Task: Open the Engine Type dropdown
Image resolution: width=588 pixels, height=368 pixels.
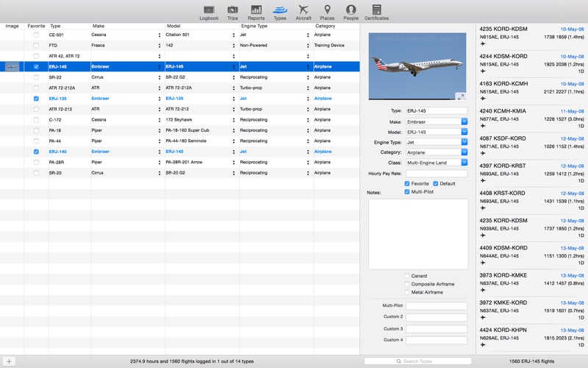Action: [x=464, y=142]
